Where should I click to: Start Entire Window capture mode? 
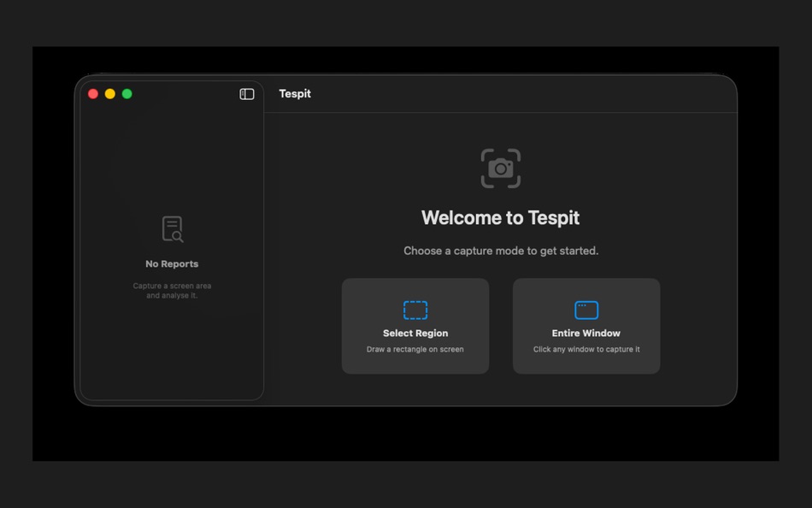585,326
